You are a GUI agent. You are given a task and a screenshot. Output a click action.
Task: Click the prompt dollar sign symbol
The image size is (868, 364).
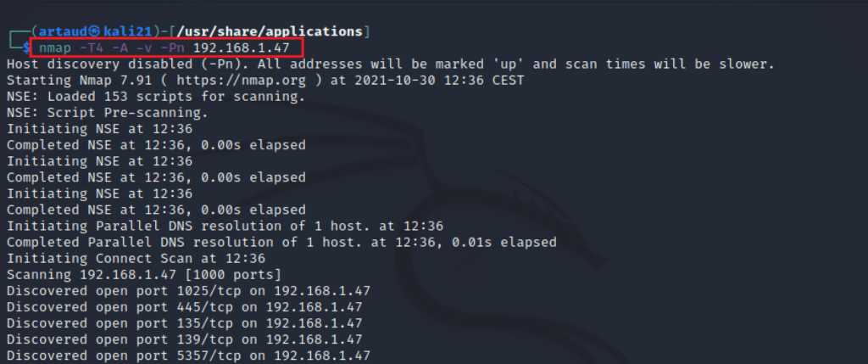point(26,48)
